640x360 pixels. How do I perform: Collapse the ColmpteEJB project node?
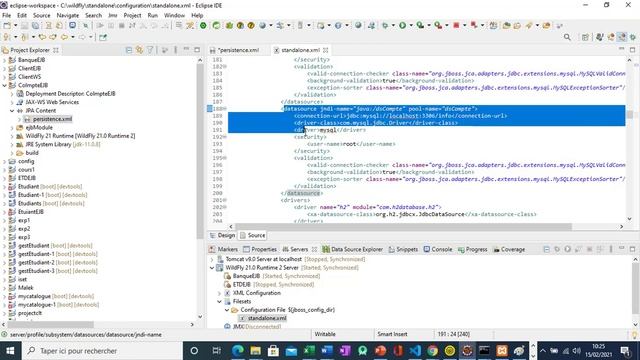4,85
